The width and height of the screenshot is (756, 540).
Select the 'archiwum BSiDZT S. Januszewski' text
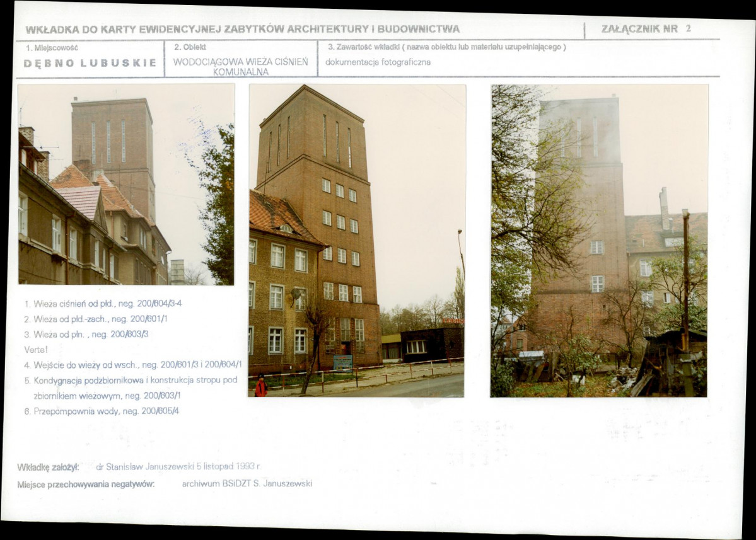click(x=247, y=484)
